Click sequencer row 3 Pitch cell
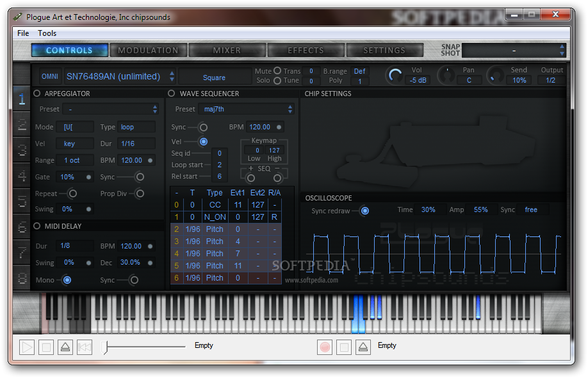This screenshot has width=588, height=378. tap(215, 242)
